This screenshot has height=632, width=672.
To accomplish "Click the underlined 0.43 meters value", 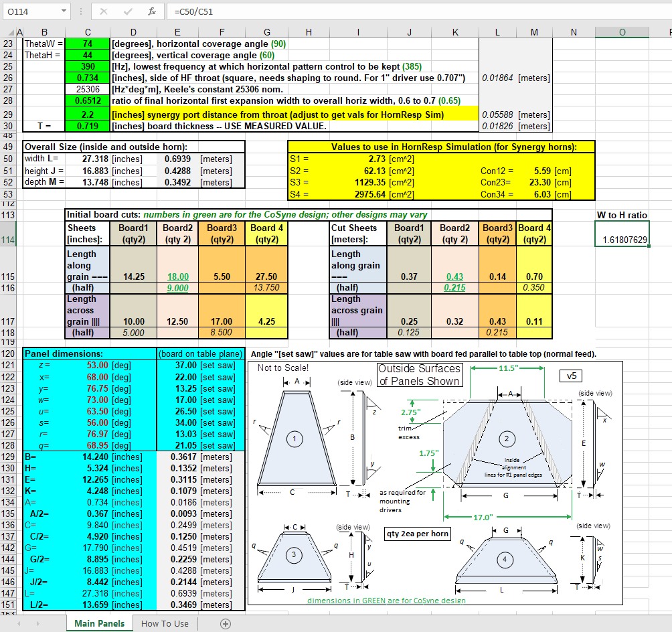I will click(x=454, y=277).
